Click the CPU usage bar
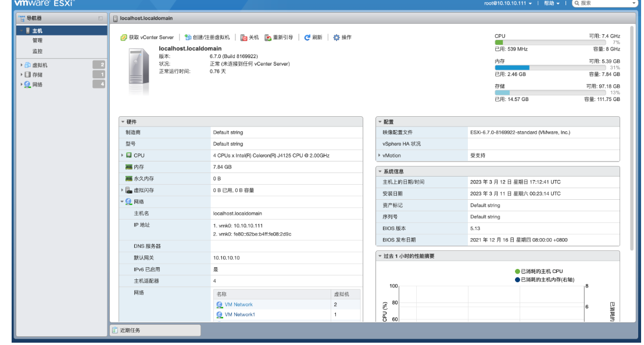Viewport: 644px width, 345px height. click(x=550, y=42)
